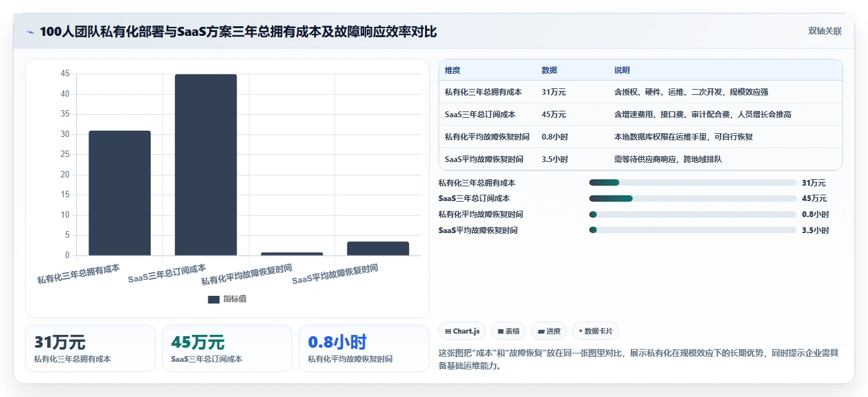This screenshot has width=868, height=397.
Task: Click the SaaS平均故障恢复时间 progress bar
Action: [x=692, y=230]
